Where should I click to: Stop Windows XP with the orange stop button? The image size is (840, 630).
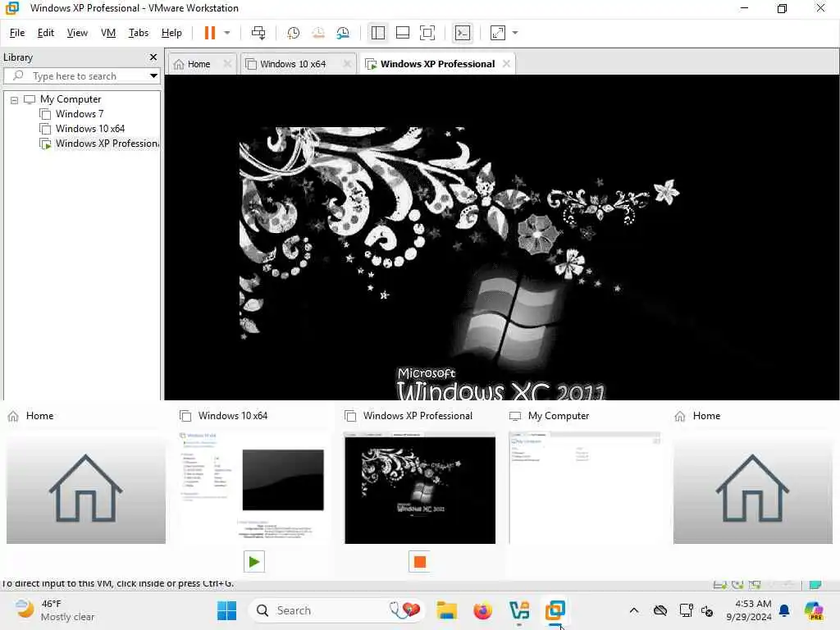[419, 561]
